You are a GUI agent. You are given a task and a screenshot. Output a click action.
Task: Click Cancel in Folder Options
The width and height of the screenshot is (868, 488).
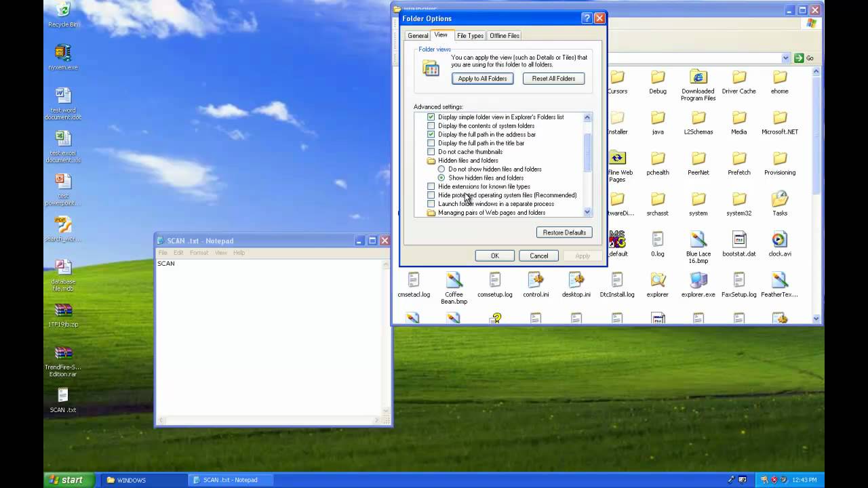(539, 256)
